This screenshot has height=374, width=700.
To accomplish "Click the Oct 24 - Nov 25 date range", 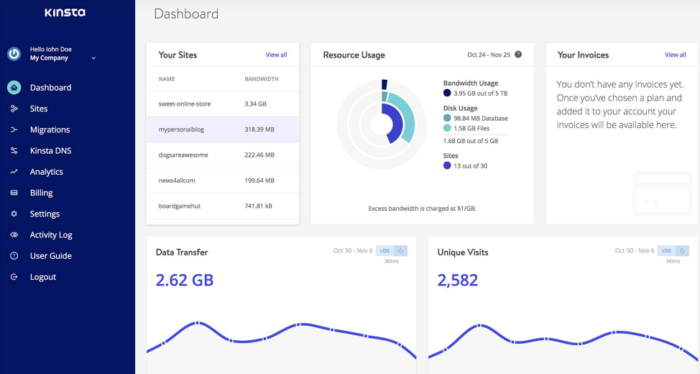I will click(488, 55).
